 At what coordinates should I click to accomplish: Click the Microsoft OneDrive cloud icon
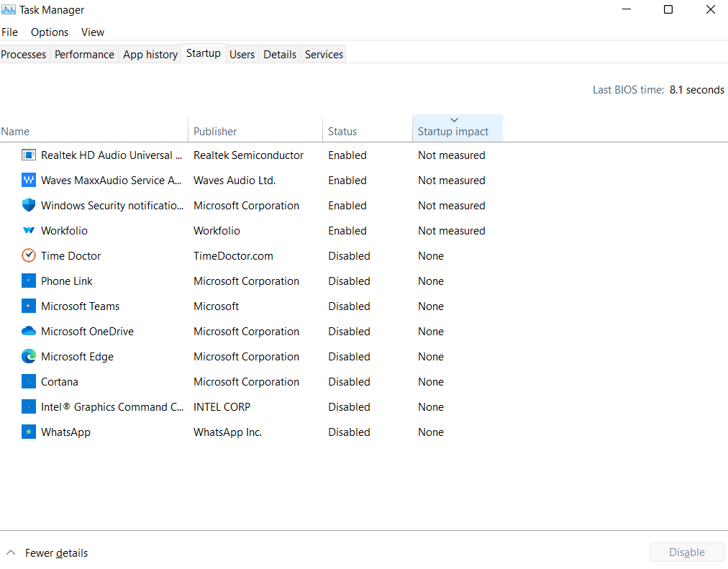point(29,331)
